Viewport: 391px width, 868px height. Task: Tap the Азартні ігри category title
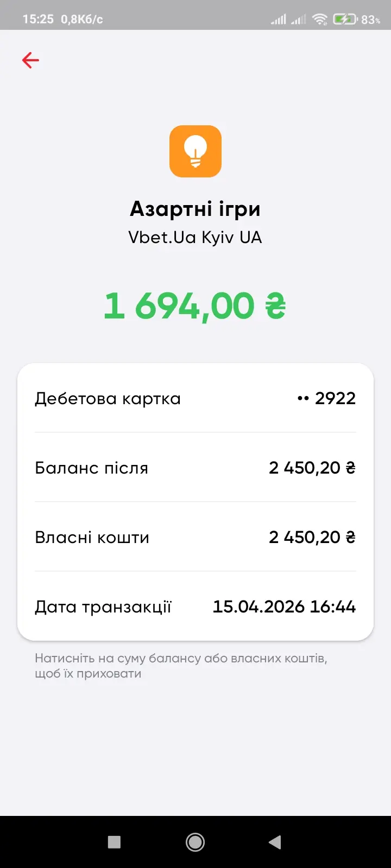pyautogui.click(x=195, y=209)
